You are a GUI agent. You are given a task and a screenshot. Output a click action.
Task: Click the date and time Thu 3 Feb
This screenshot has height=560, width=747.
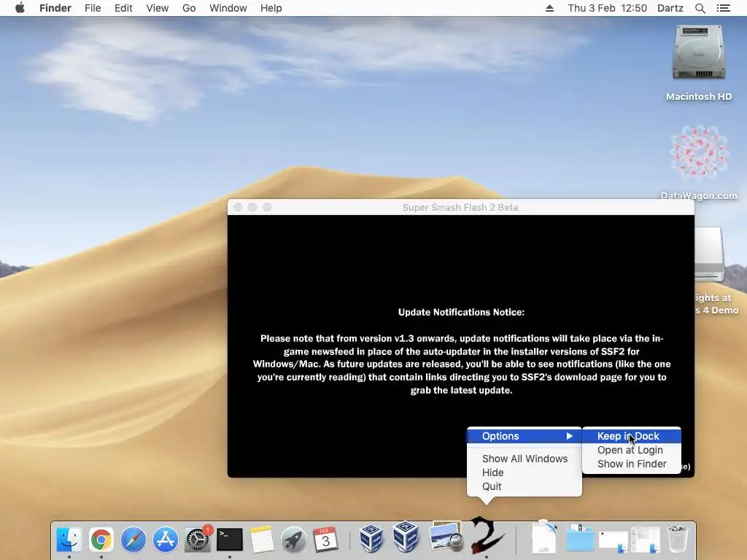[608, 8]
